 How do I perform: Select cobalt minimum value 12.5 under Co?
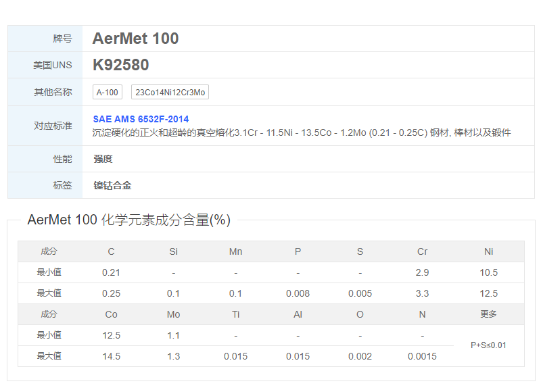coord(111,335)
